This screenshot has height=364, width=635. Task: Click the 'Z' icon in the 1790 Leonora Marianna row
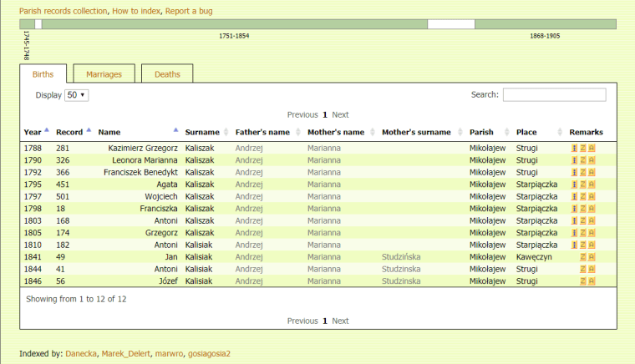pyautogui.click(x=583, y=160)
